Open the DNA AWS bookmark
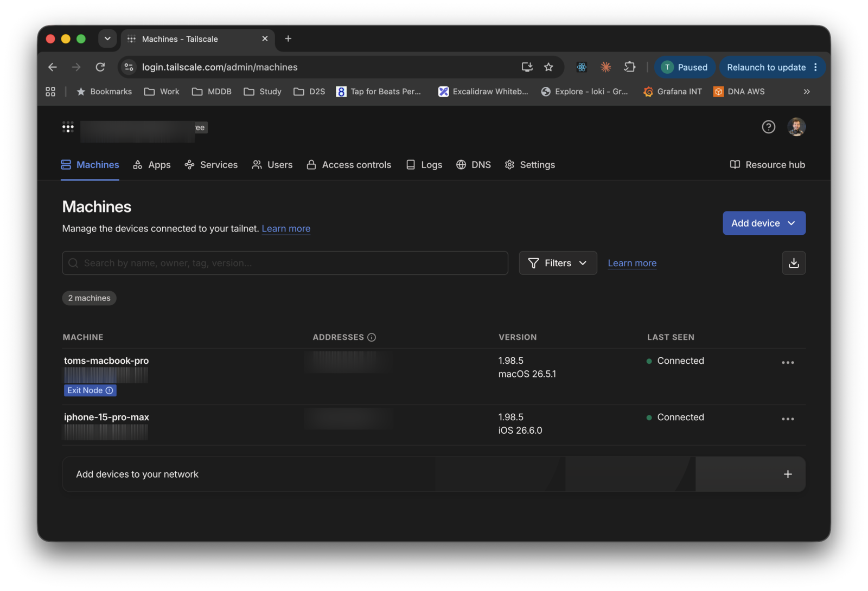868x591 pixels. click(739, 92)
